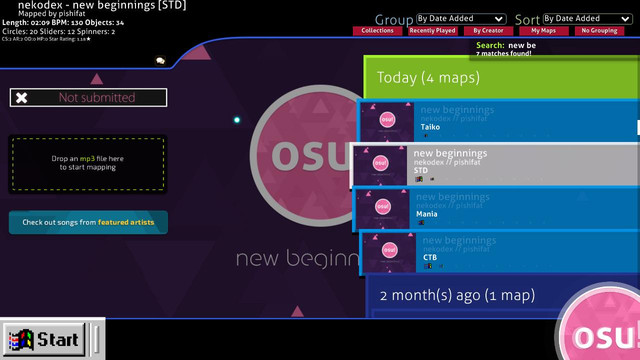Image resolution: width=640 pixels, height=360 pixels.
Task: Click the mp3 drop zone box
Action: (88, 164)
